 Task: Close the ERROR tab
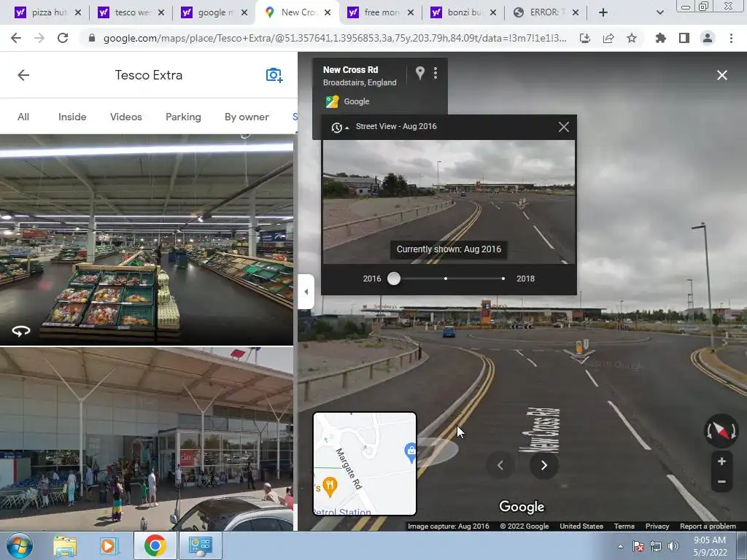point(576,12)
